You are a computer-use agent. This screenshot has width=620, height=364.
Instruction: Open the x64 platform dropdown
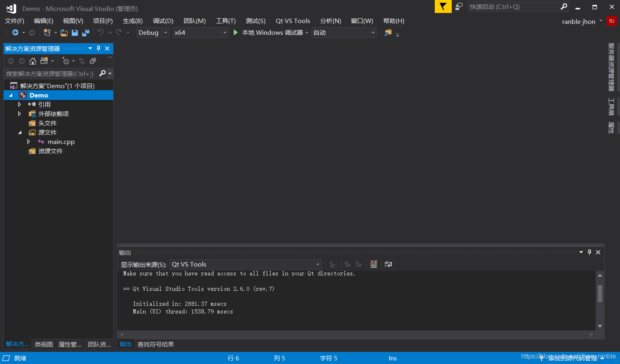click(x=201, y=33)
